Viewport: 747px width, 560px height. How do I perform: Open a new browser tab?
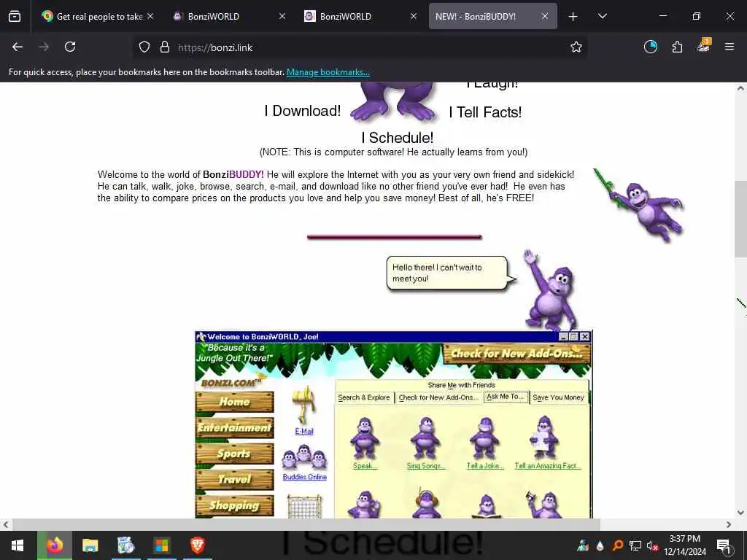(x=573, y=17)
